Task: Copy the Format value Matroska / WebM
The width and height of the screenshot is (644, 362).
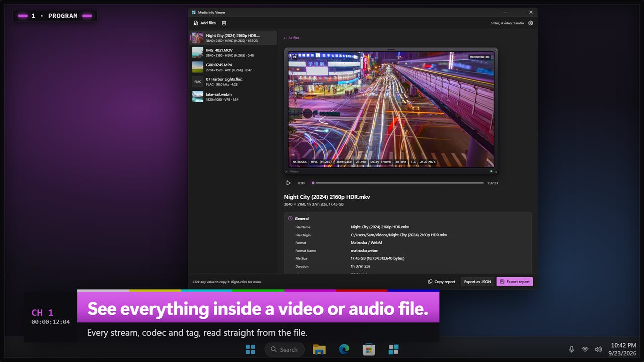Action: pyautogui.click(x=366, y=243)
